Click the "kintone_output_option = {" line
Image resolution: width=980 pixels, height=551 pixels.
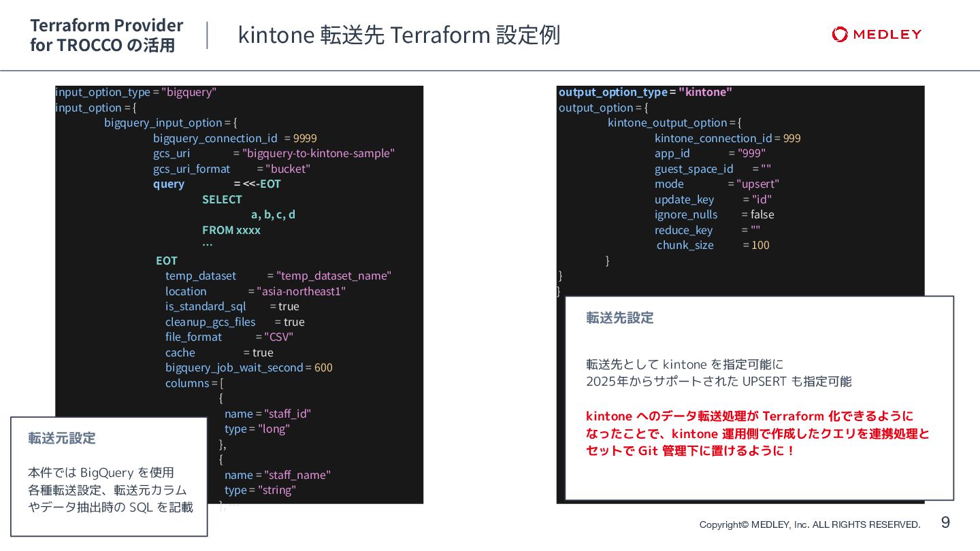pyautogui.click(x=674, y=122)
